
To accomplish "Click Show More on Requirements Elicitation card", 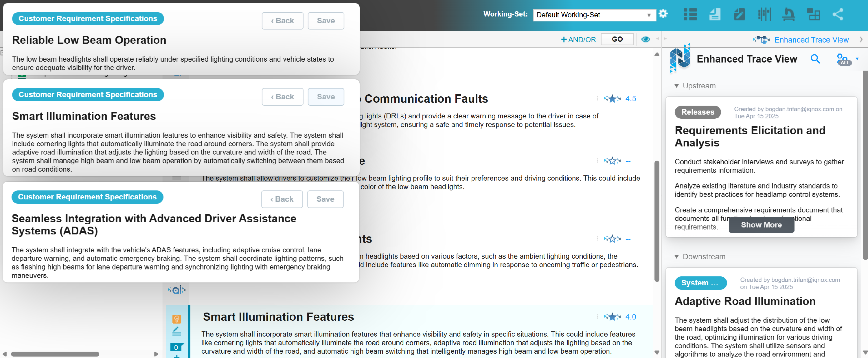I will click(761, 225).
